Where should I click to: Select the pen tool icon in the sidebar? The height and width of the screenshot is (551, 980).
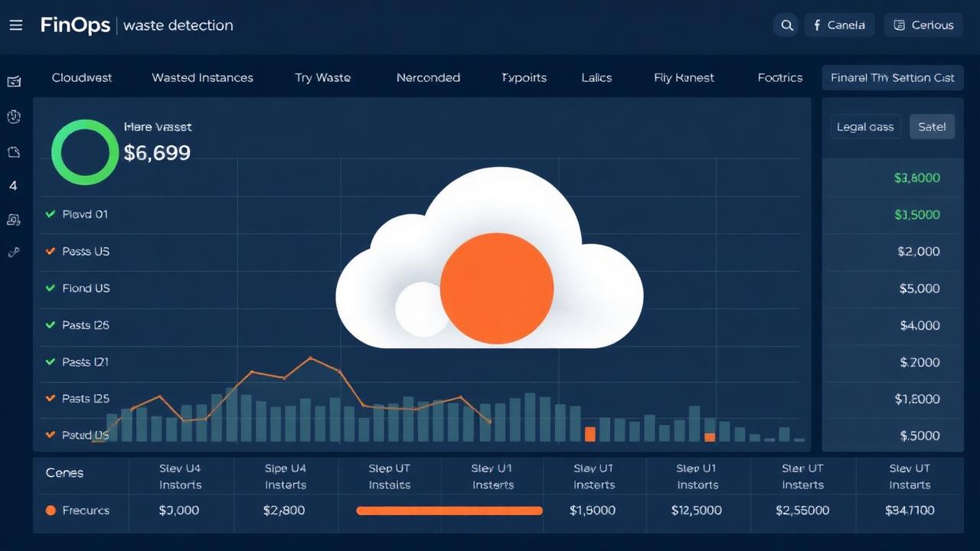coord(15,253)
